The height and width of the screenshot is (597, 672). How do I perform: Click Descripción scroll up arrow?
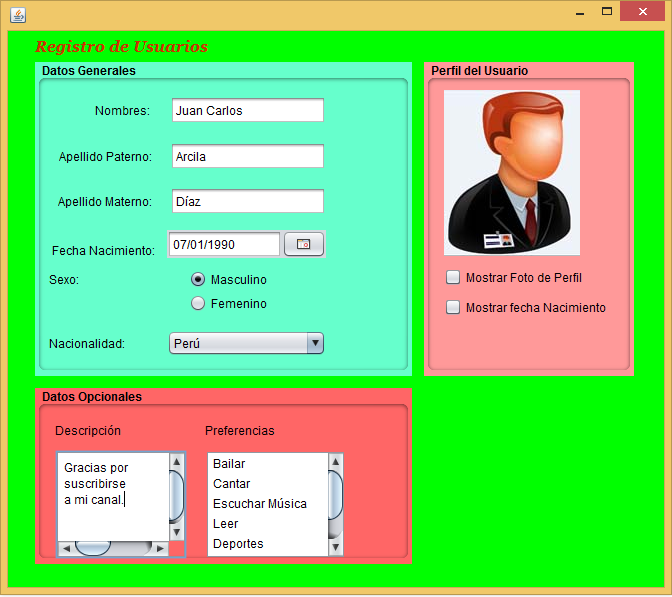(177, 462)
